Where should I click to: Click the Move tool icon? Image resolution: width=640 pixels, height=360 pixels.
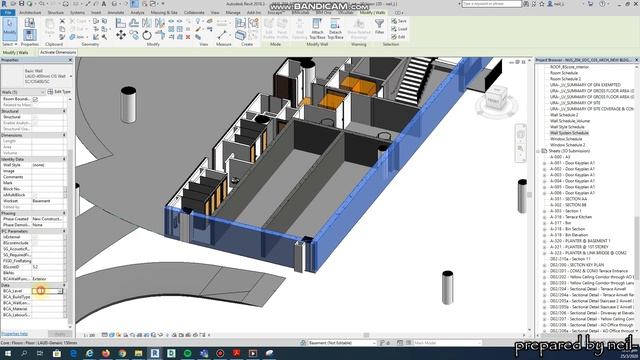[121, 36]
